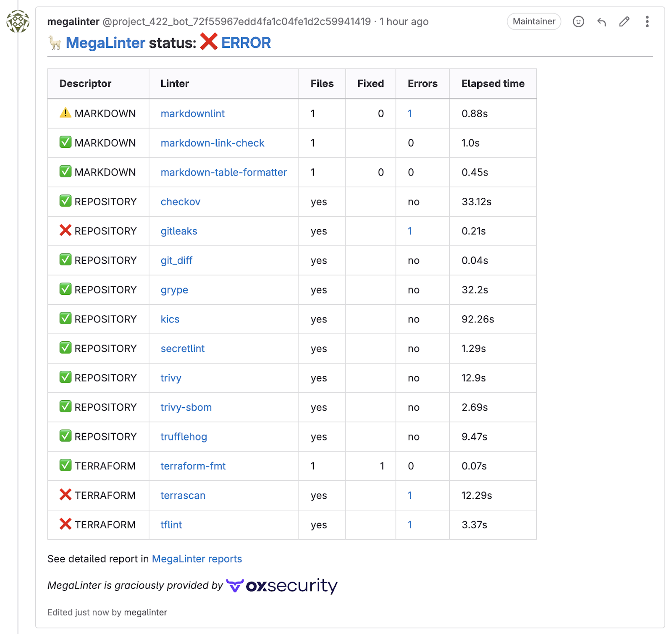
Task: Open the markdownlint linter link
Action: (x=192, y=113)
